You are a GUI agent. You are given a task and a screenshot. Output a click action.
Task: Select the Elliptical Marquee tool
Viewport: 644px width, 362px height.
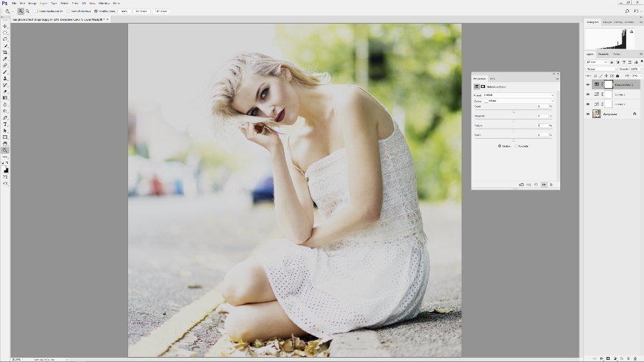(x=5, y=33)
